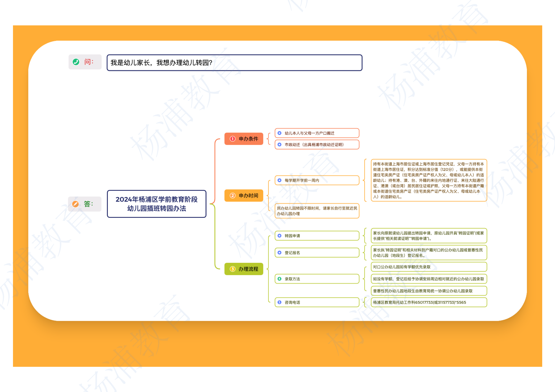555x392 pixels.
Task: Click the green phone icon beside 问
Action: click(76, 62)
